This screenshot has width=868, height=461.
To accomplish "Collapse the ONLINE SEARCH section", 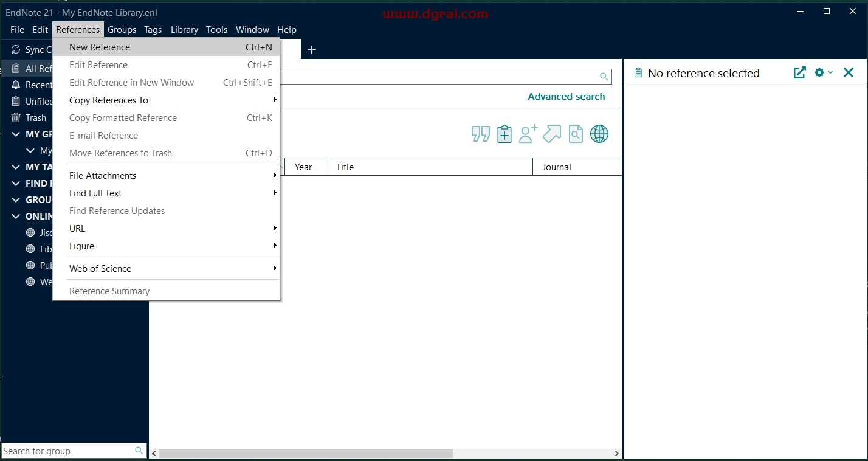I will point(16,216).
